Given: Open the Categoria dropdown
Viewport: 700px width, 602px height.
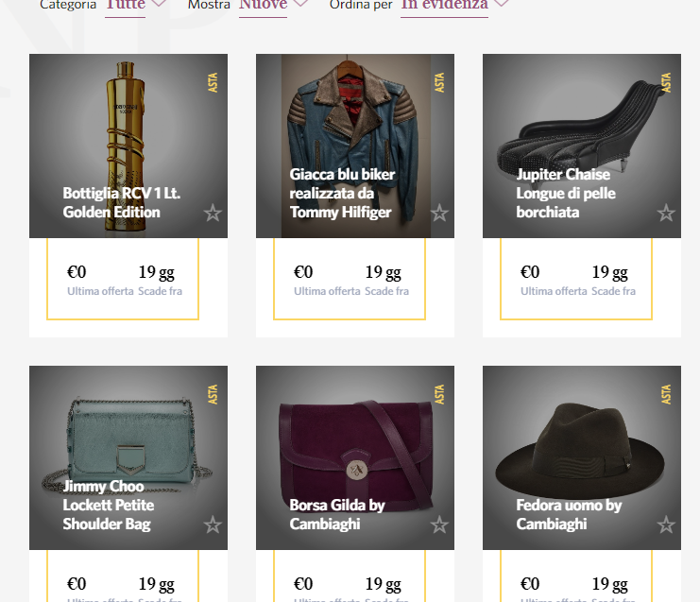Looking at the screenshot, I should click(135, 5).
